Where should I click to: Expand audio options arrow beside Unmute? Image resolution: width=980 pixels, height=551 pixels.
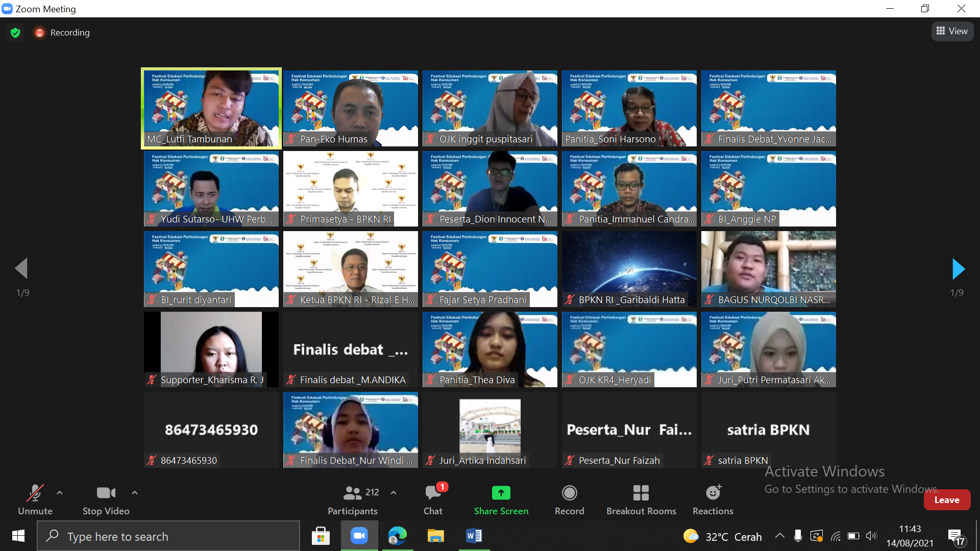tap(60, 493)
